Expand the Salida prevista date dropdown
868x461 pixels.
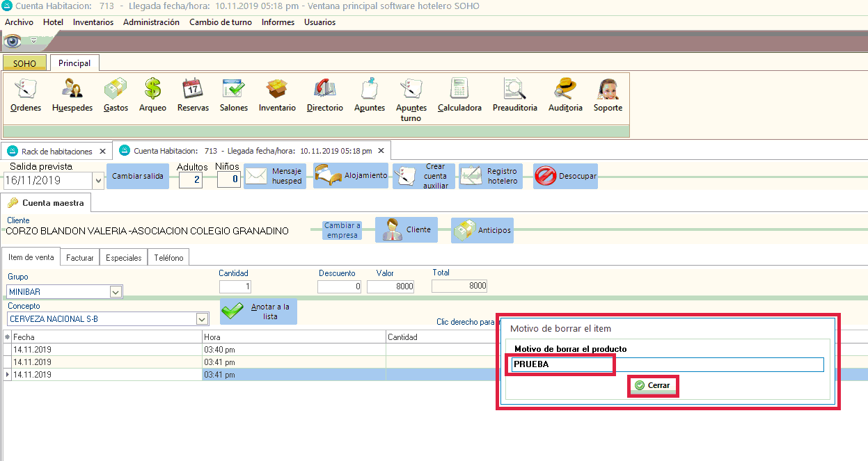[97, 181]
